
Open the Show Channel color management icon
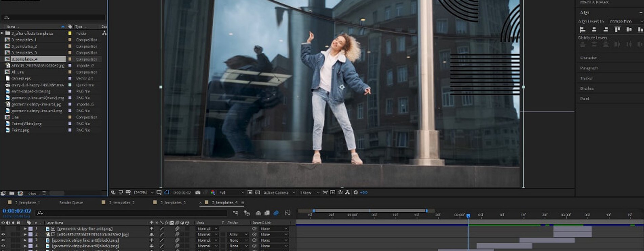(x=213, y=192)
